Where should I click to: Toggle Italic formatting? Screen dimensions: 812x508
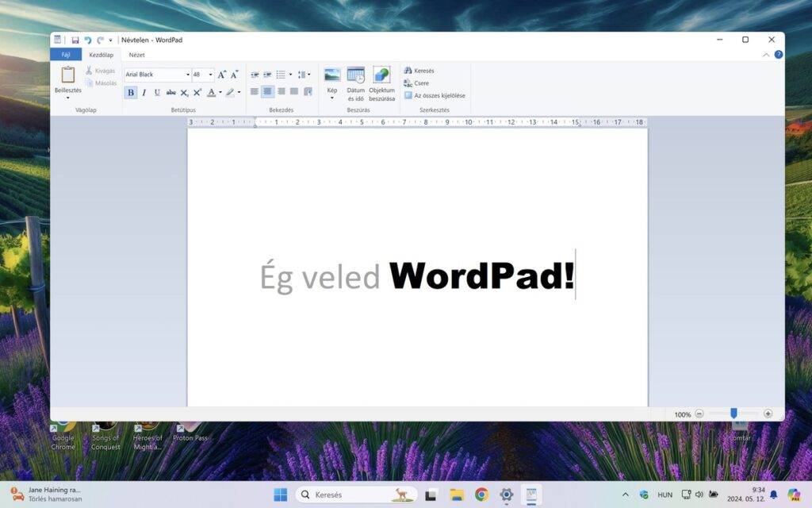click(144, 93)
